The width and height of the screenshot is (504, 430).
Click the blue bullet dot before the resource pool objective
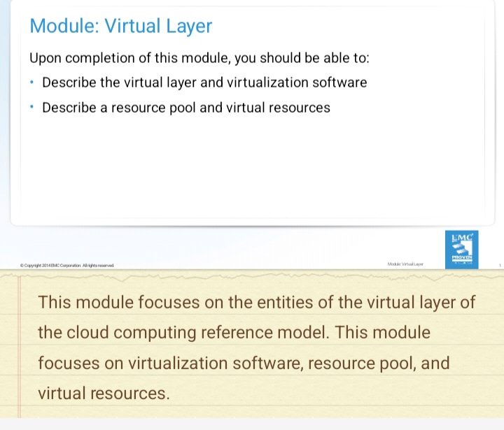point(33,108)
